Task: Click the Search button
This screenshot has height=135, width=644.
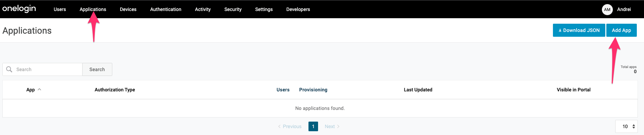Action: point(97,69)
